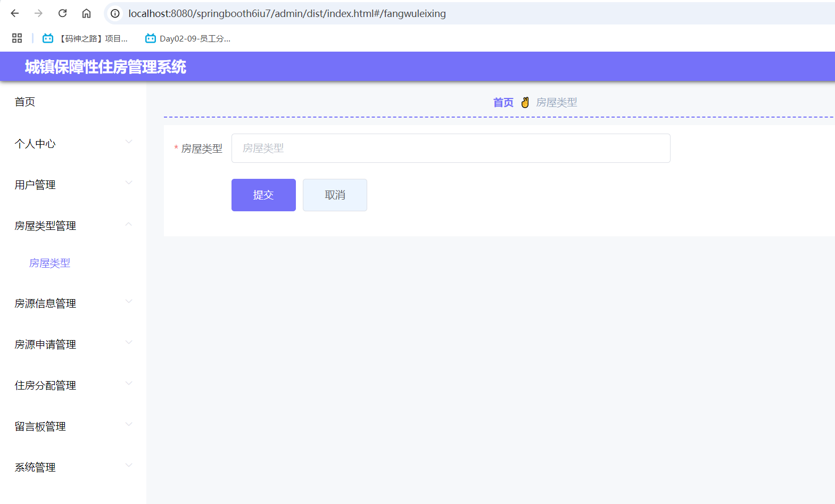This screenshot has width=835, height=504.
Task: Open 首页 in the sidebar
Action: point(25,102)
